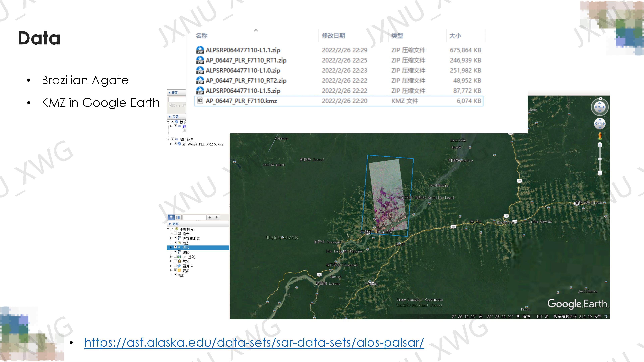Click the zoom in plus button
The width and height of the screenshot is (644, 362).
click(600, 145)
